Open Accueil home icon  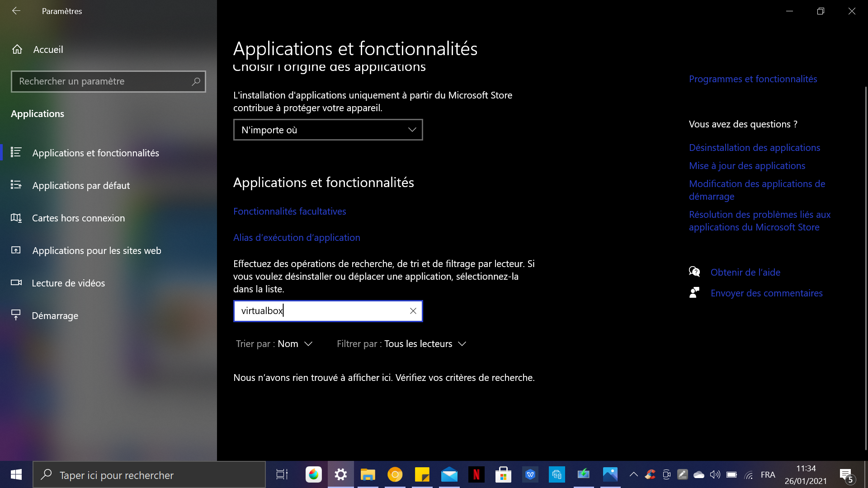coord(17,49)
